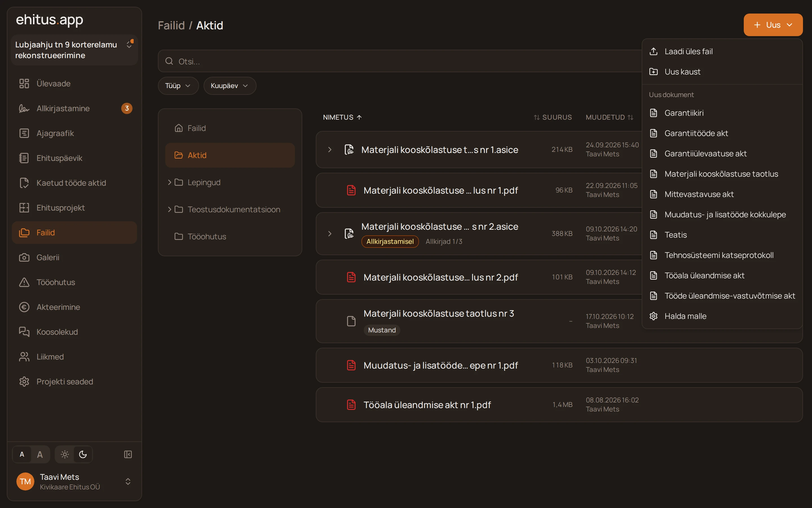Switch to dark theme moon toggle
This screenshot has width=812, height=508.
click(83, 454)
